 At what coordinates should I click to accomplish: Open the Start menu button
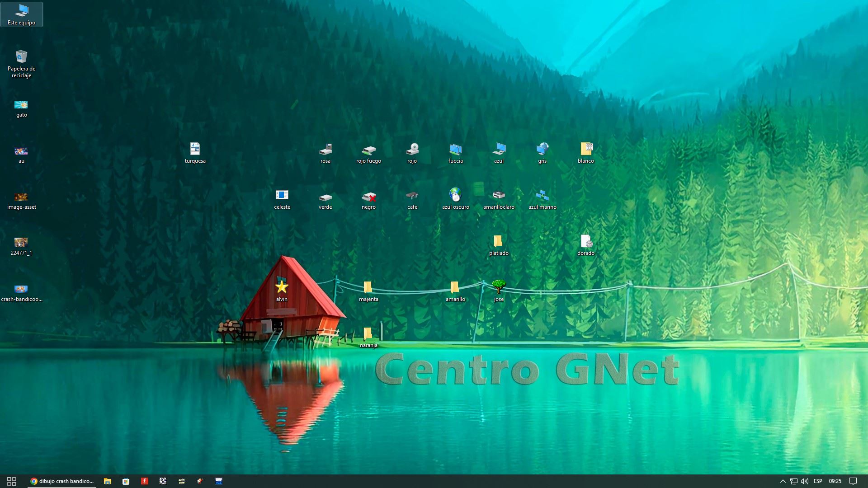(12, 481)
